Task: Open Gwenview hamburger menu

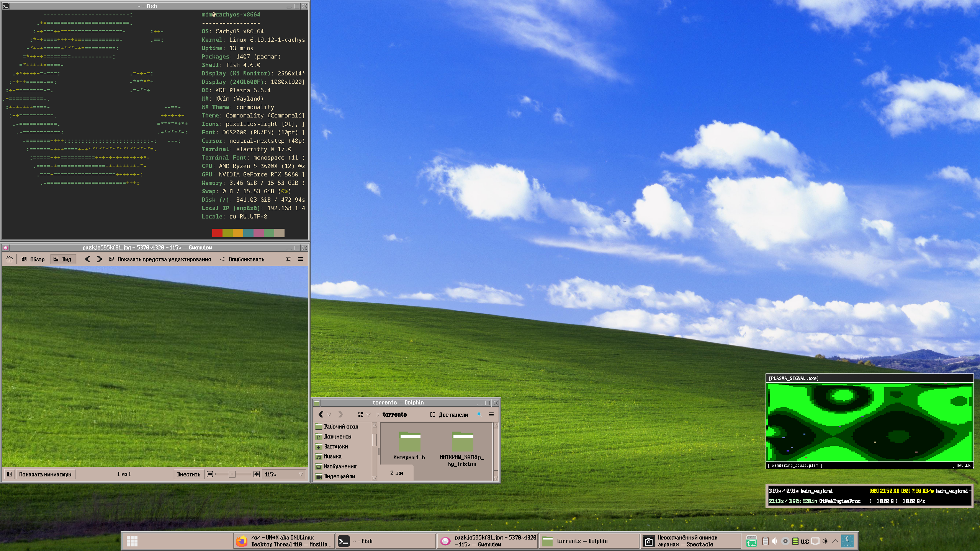Action: [301, 259]
